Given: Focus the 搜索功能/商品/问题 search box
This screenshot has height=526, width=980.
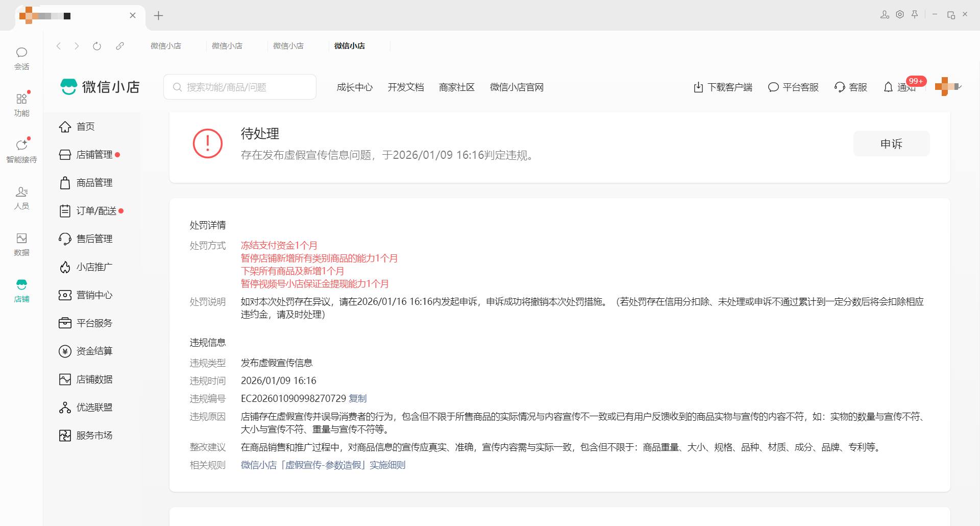Looking at the screenshot, I should click(240, 87).
